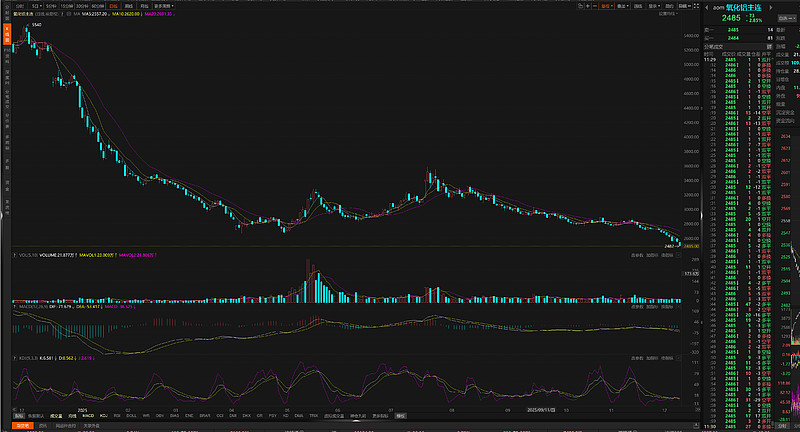Select the DMA indicator tab
The height and width of the screenshot is (432, 800).
299,416
